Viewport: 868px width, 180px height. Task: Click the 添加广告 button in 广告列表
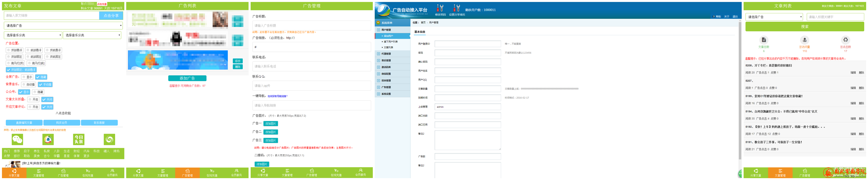(x=187, y=78)
